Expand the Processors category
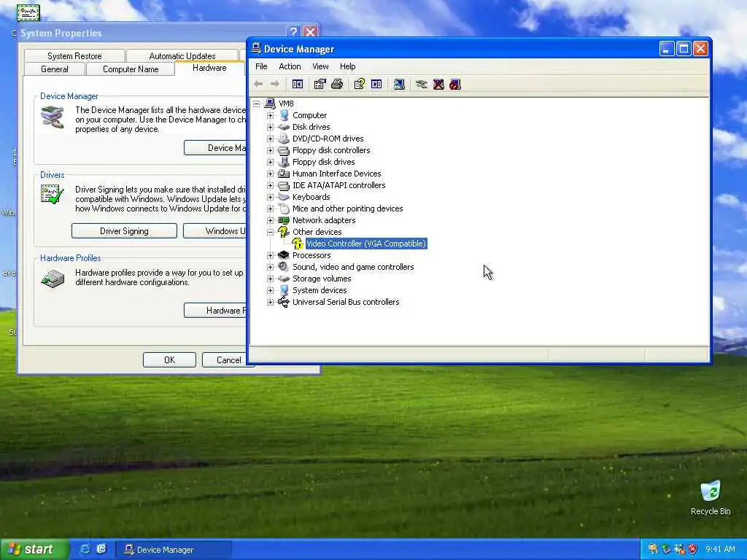 (x=270, y=255)
